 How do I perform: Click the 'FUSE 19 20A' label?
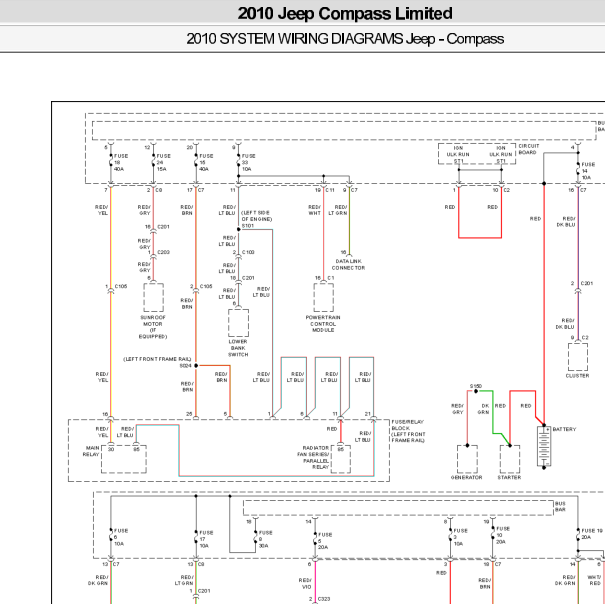tap(592, 534)
